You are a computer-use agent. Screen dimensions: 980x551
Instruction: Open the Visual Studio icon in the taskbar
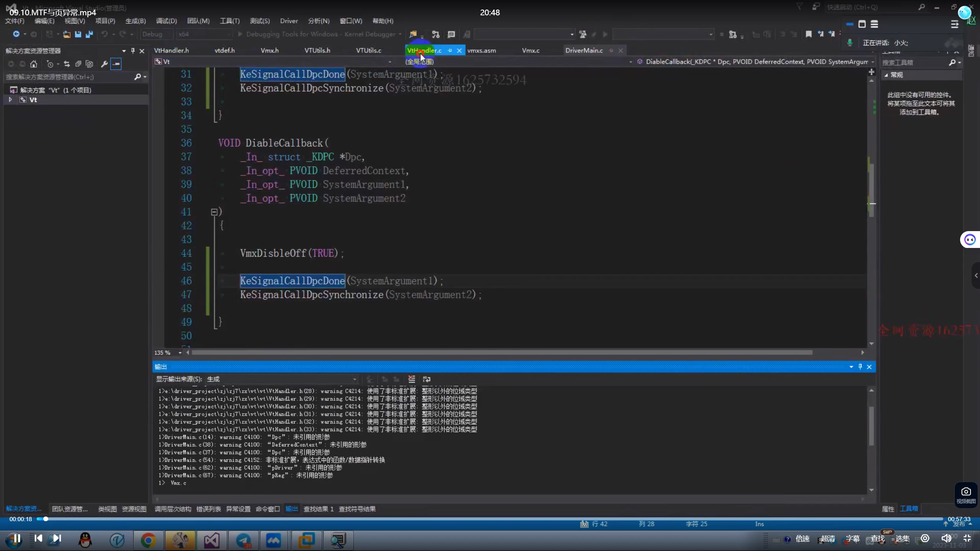coord(212,540)
